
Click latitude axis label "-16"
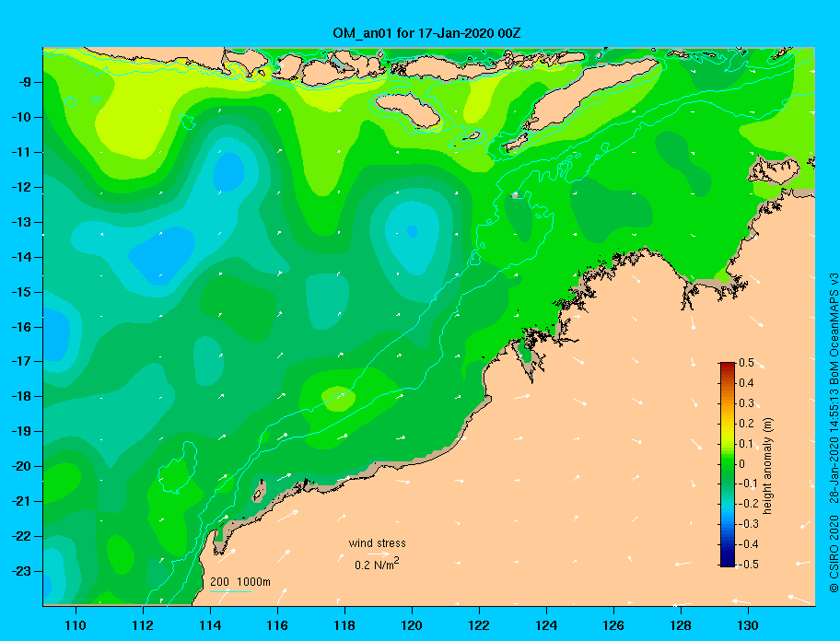pyautogui.click(x=20, y=327)
